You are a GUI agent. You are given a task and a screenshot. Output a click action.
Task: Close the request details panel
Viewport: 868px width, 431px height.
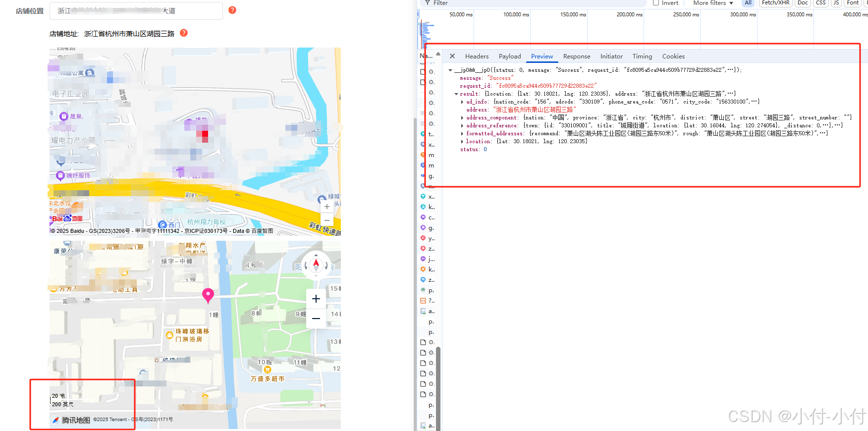click(452, 56)
